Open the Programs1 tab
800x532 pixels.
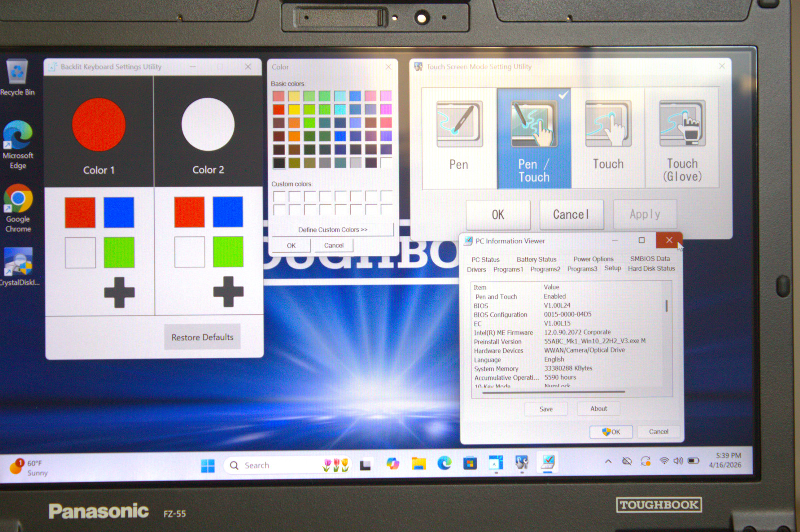pyautogui.click(x=508, y=269)
